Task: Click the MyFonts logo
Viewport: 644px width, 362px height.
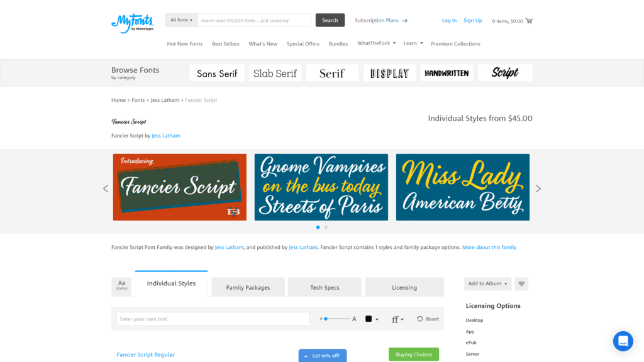Action: tap(133, 23)
